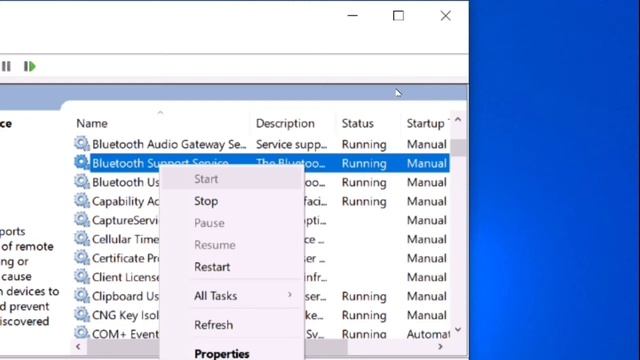Select the Clipboard Us... service row

[126, 296]
